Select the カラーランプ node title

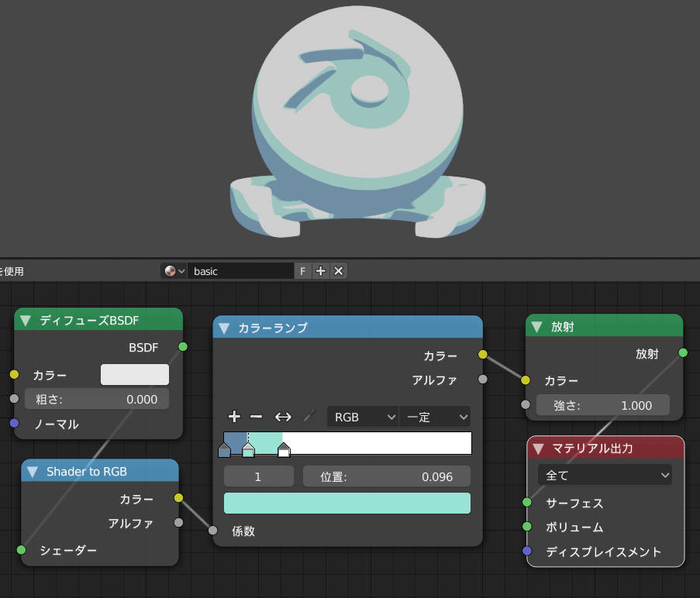(273, 328)
